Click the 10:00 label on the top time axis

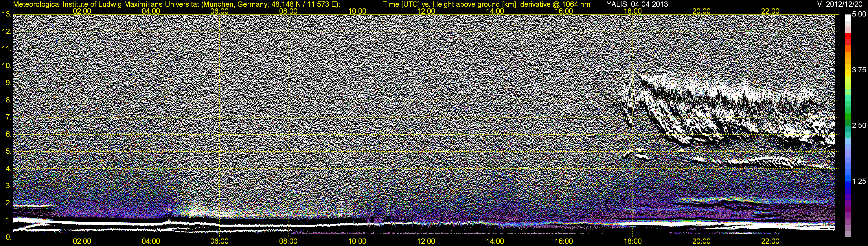pyautogui.click(x=357, y=11)
